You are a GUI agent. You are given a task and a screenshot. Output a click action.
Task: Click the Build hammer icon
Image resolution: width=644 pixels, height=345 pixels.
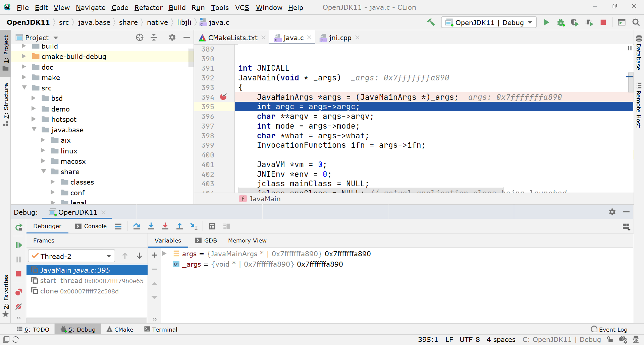(x=431, y=22)
